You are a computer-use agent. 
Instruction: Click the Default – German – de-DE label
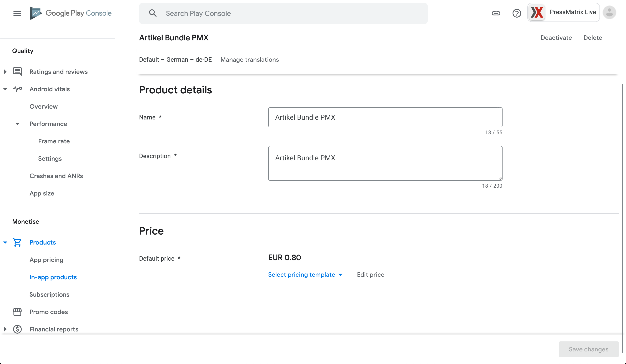(175, 60)
